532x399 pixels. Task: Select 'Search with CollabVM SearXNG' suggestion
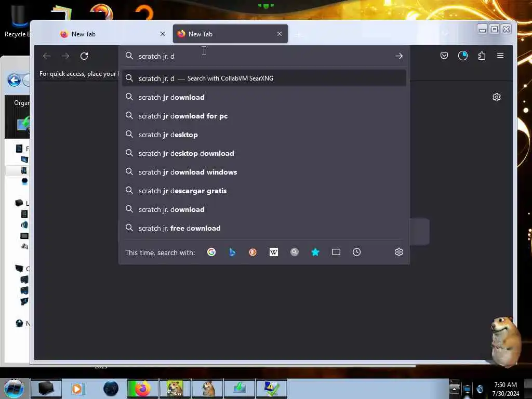[x=264, y=78]
